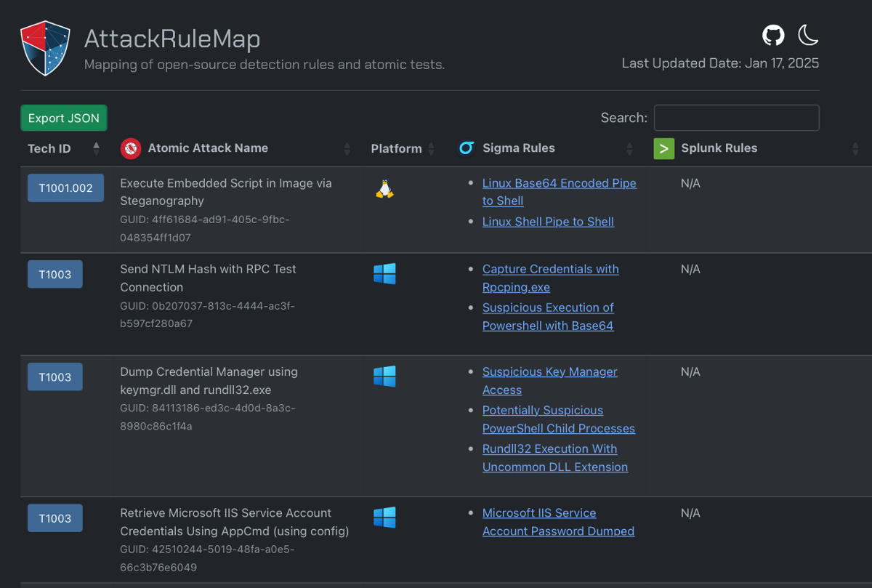Focus the Search input field
The width and height of the screenshot is (872, 588).
737,118
